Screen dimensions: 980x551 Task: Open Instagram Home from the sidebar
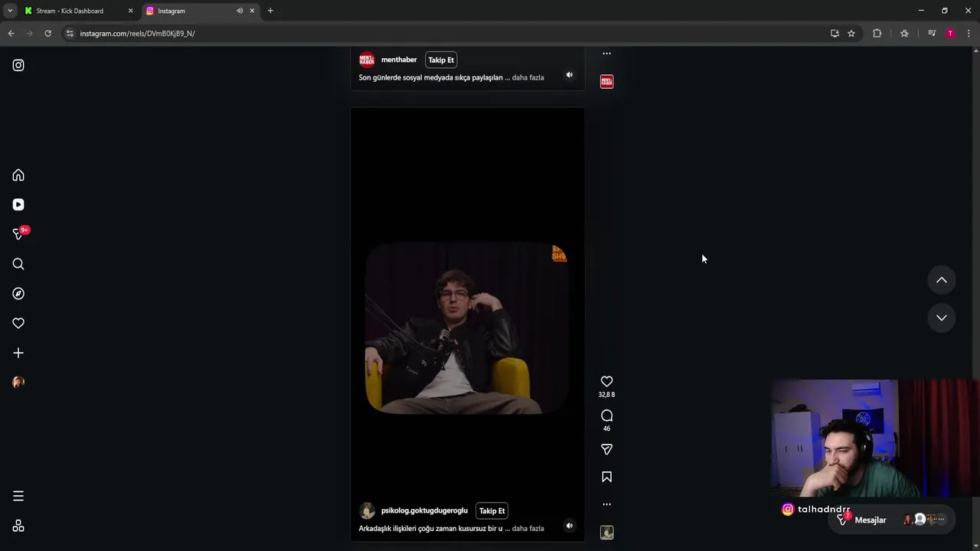click(x=18, y=175)
